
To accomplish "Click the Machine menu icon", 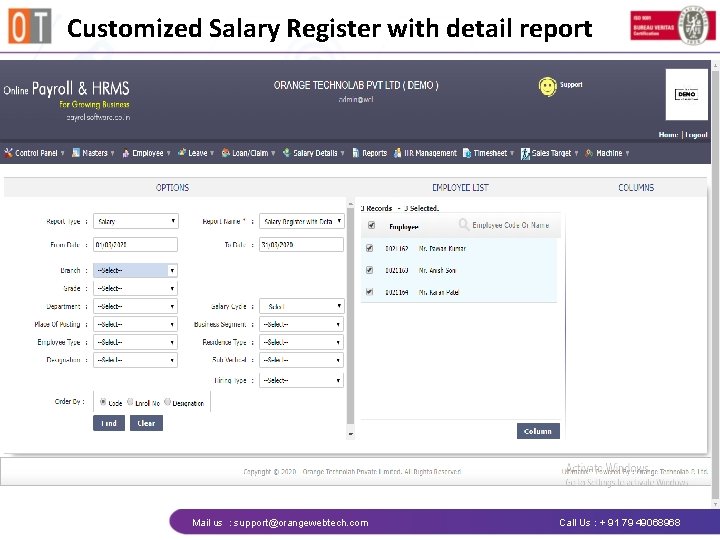I will (589, 153).
